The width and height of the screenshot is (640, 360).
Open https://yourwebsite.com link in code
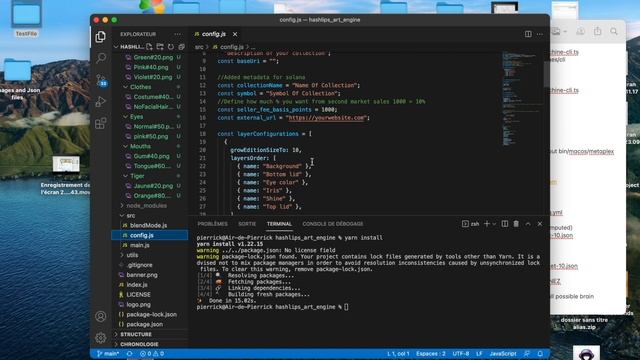[x=327, y=118]
